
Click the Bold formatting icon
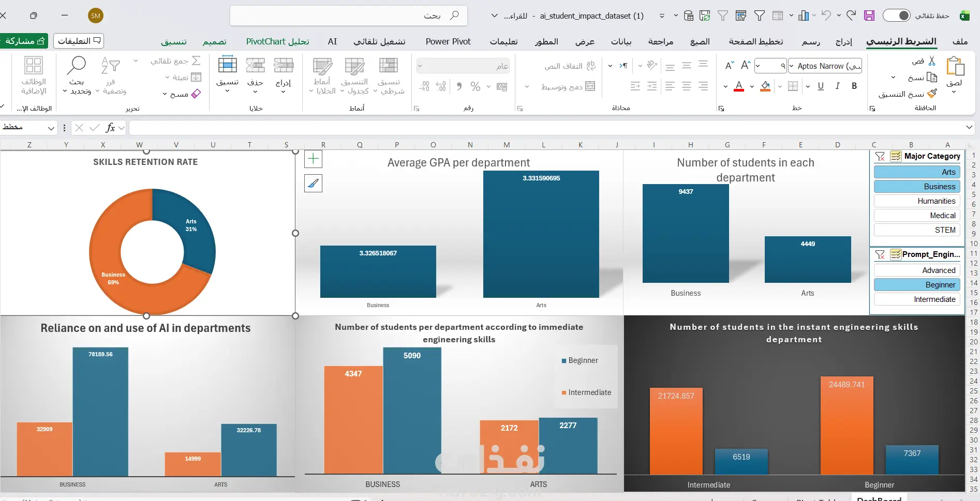tap(854, 86)
